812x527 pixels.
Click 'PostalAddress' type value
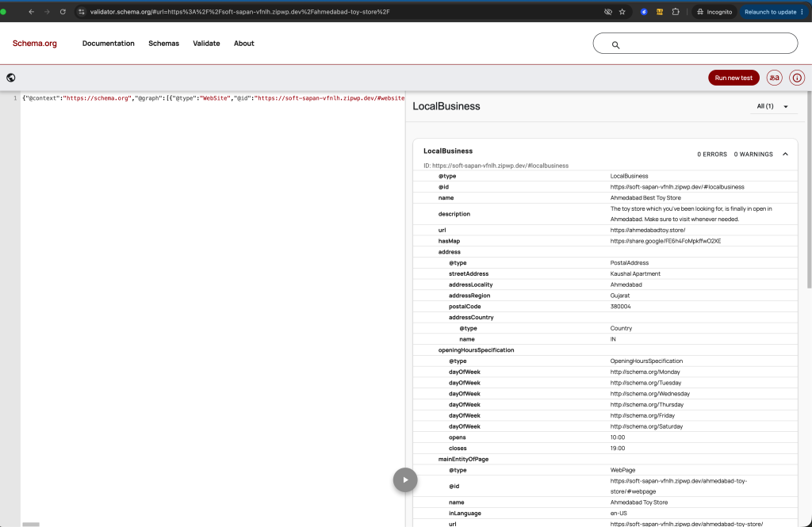coord(629,263)
